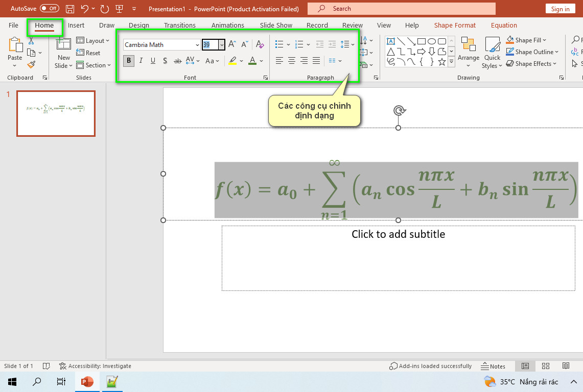Start slideshow from beginning icon
583x392 pixels.
click(120, 9)
